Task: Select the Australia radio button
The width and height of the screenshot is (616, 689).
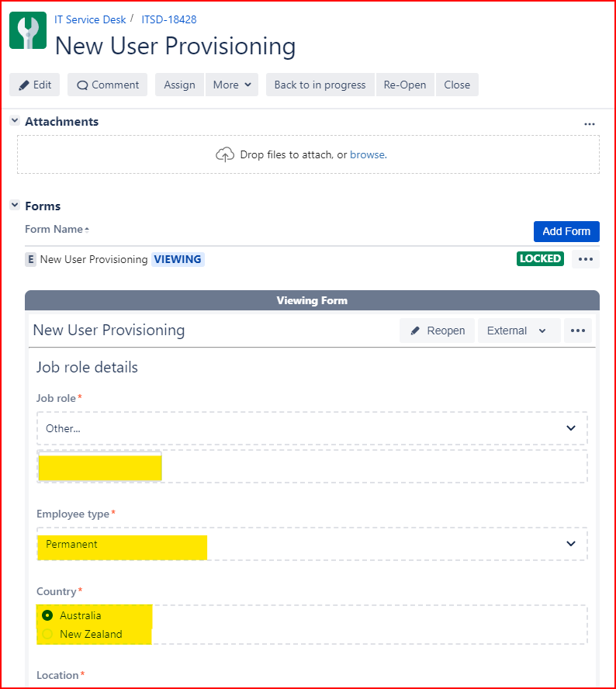Action: [x=47, y=615]
